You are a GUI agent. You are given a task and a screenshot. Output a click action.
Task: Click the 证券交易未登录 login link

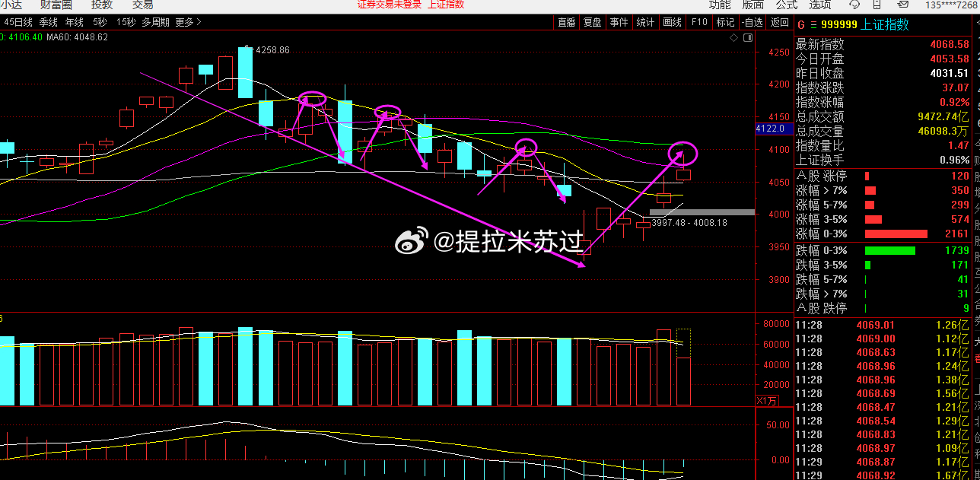click(390, 4)
